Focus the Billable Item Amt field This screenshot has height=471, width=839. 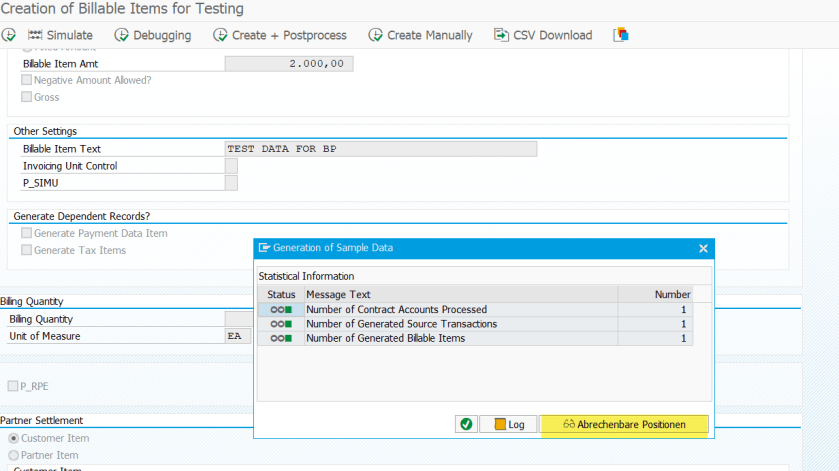(288, 63)
